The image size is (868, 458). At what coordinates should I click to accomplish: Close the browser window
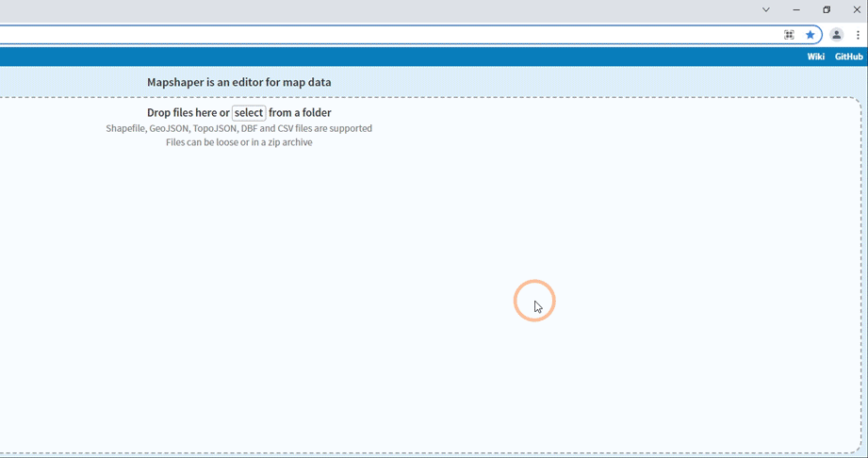coord(857,9)
